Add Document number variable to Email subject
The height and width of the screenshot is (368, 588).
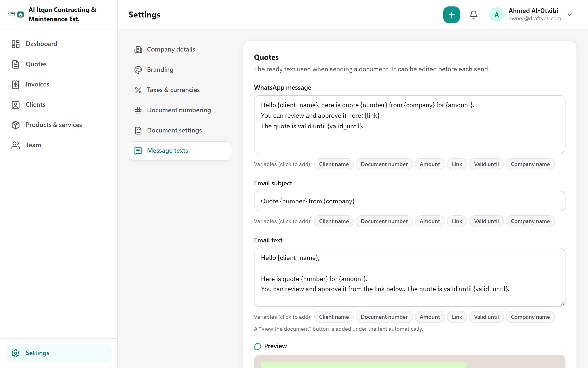coord(384,221)
